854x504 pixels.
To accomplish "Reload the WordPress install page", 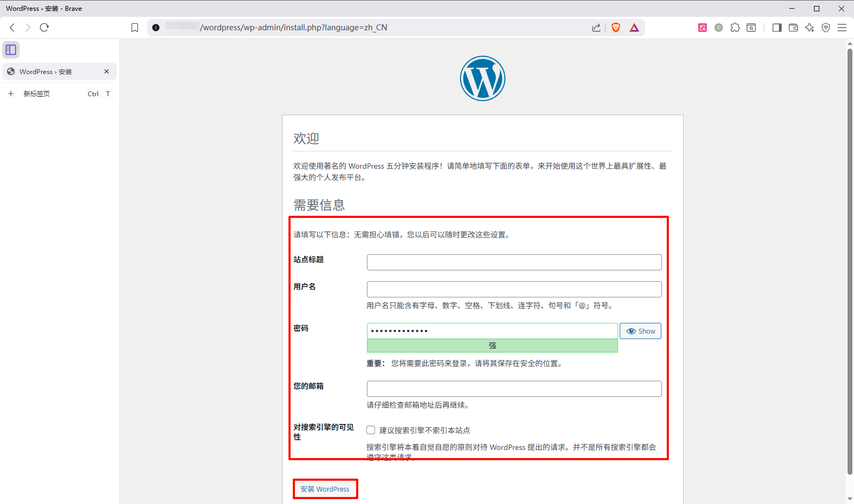I will click(44, 28).
